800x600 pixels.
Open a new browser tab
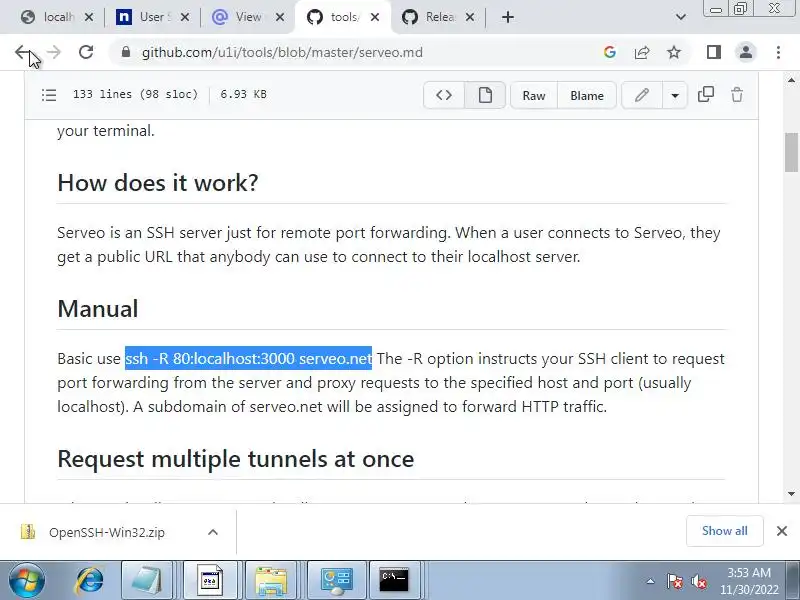[507, 17]
